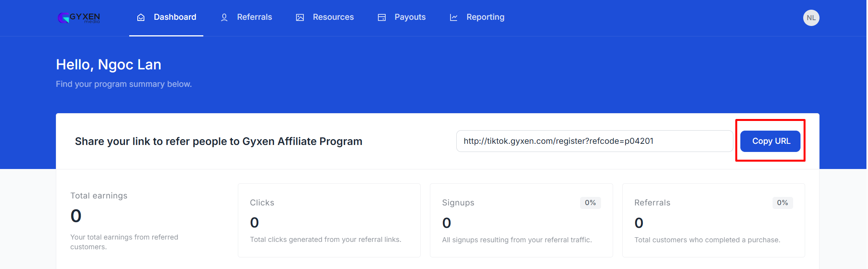The width and height of the screenshot is (868, 269).
Task: Click 'Find your program summary below.' text
Action: pyautogui.click(x=124, y=84)
